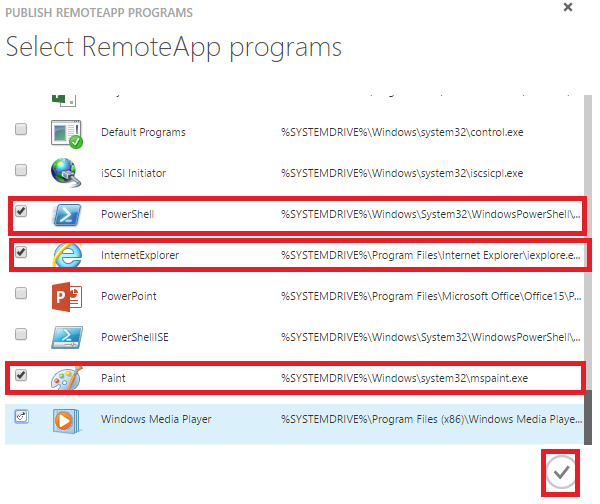
Task: Select the 'InternetExplorer' name text
Action: pyautogui.click(x=140, y=255)
